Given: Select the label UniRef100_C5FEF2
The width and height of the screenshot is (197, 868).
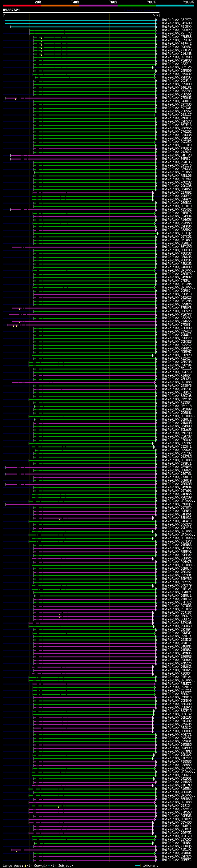Looking at the screenshot, I should 177,860.
